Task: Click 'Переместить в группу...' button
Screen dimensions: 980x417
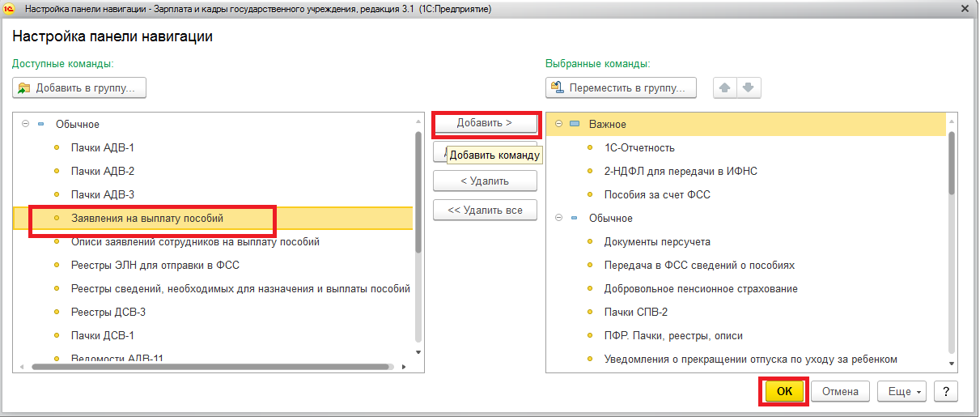Action: (x=621, y=87)
